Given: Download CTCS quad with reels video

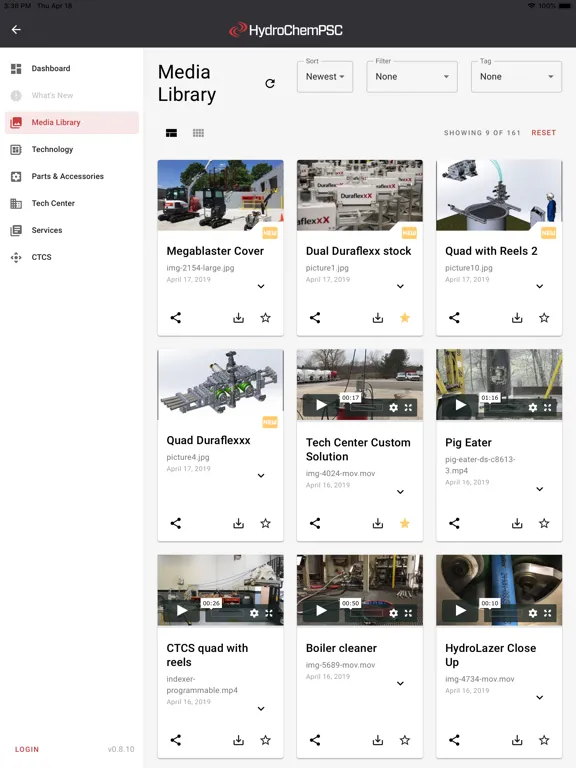Looking at the screenshot, I should [239, 740].
